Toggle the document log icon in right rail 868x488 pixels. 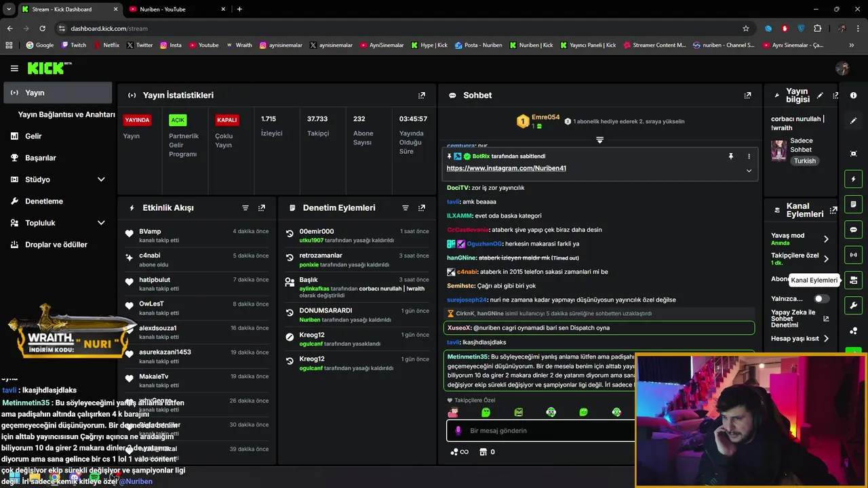pos(853,205)
